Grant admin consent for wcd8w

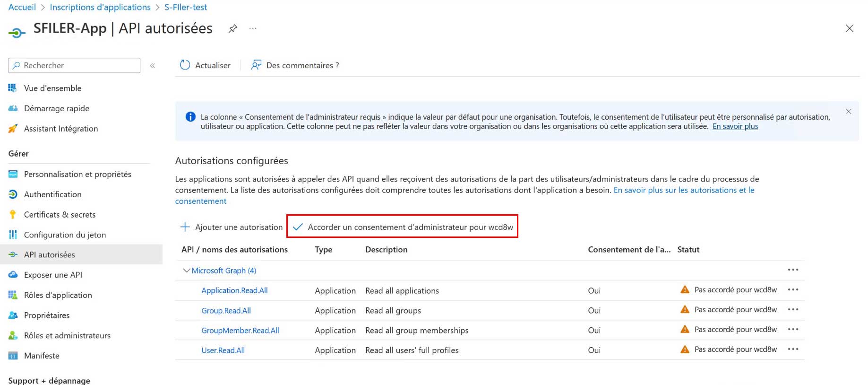[403, 227]
